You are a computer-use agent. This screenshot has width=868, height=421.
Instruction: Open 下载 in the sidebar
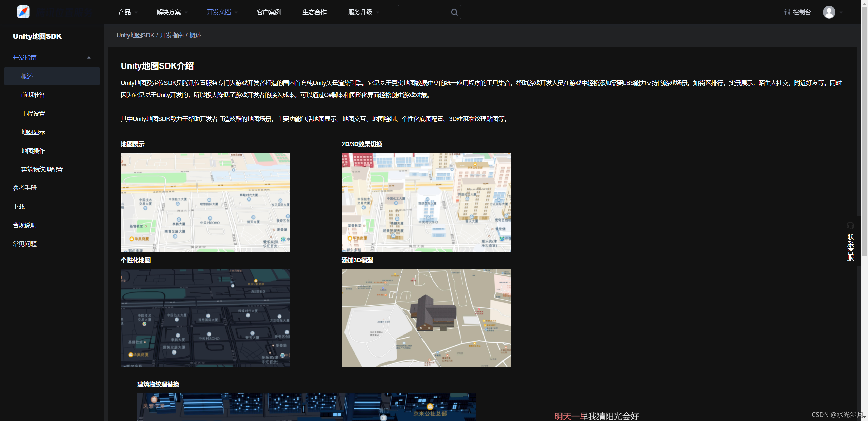[x=19, y=207]
